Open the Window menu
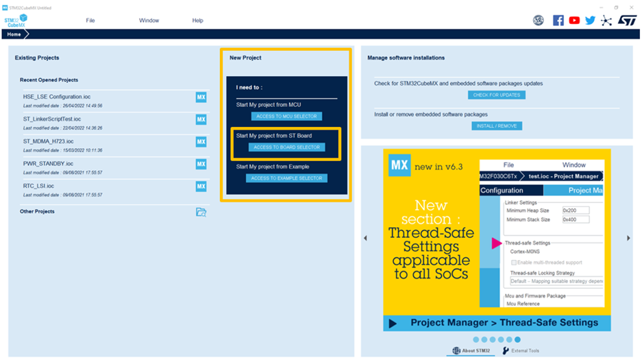The image size is (644, 360). pyautogui.click(x=149, y=21)
